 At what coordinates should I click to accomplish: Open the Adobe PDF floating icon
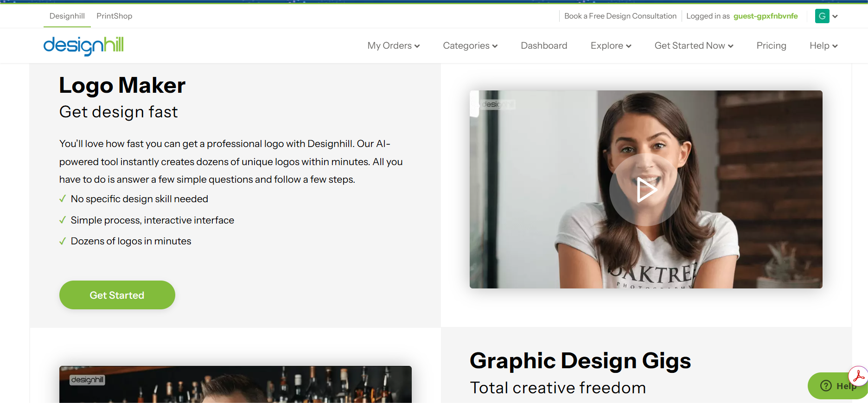(858, 376)
